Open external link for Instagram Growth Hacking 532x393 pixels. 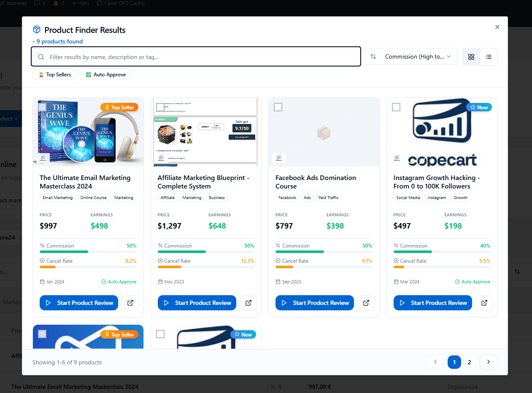tap(484, 303)
